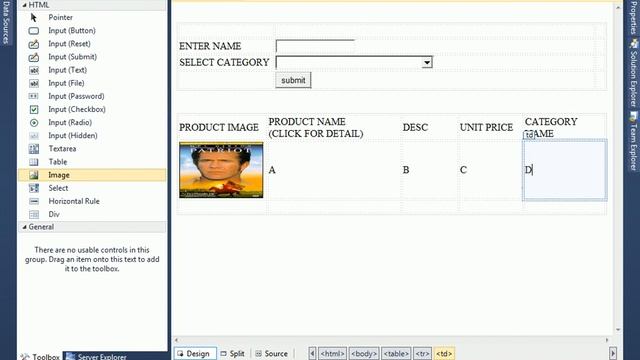The image size is (640, 360).
Task: Open the Properties side tab
Action: coord(633,17)
